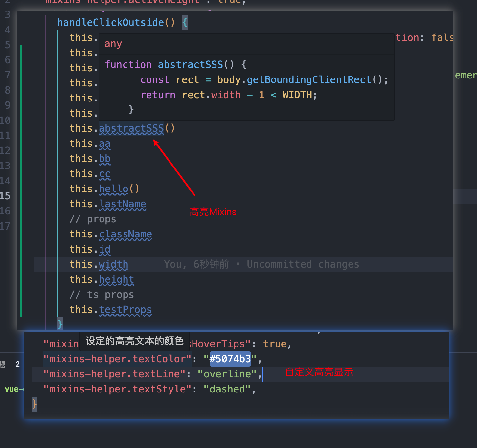Click the 'any' type in tooltip
The width and height of the screenshot is (477, 448).
tap(113, 44)
